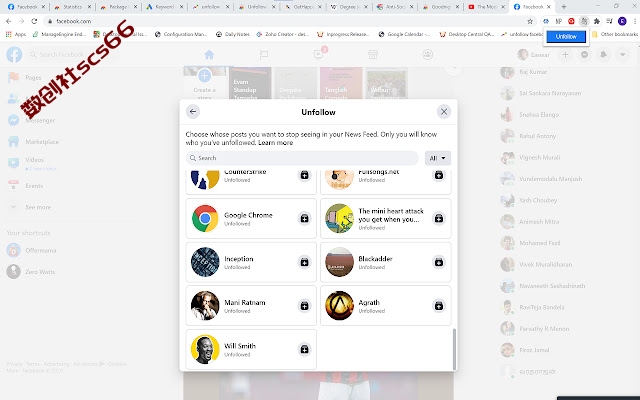Open chat with Vignesh Murali
640x400 pixels.
coord(539,157)
